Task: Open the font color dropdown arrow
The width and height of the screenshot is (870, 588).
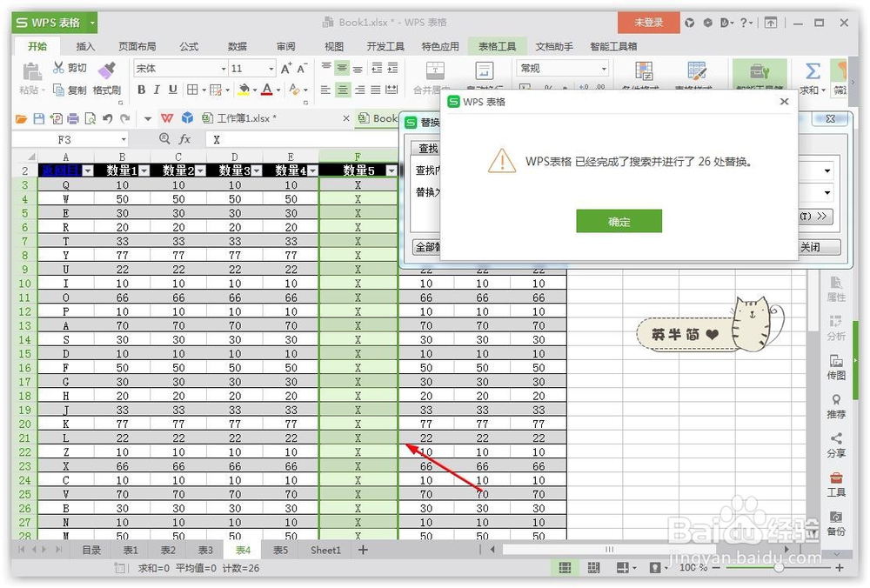Action: click(278, 90)
